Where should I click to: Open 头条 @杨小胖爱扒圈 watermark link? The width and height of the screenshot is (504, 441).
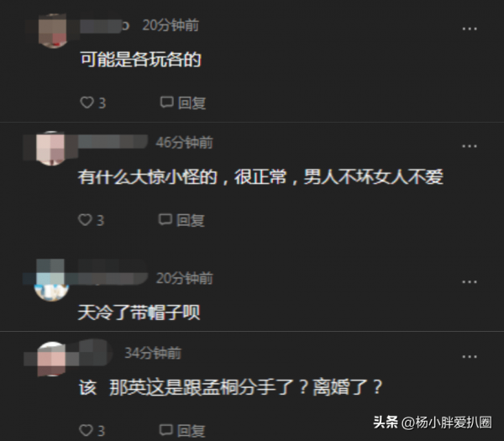click(433, 422)
